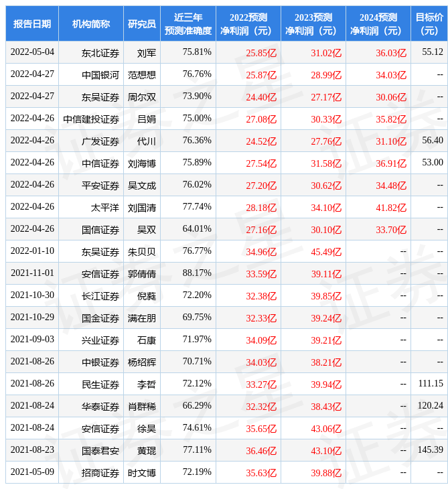
Task: Click the 28.99亿 forecast value
Action: [326, 75]
